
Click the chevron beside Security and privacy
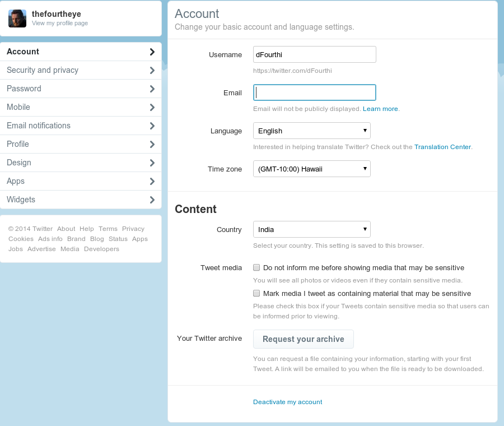(152, 70)
